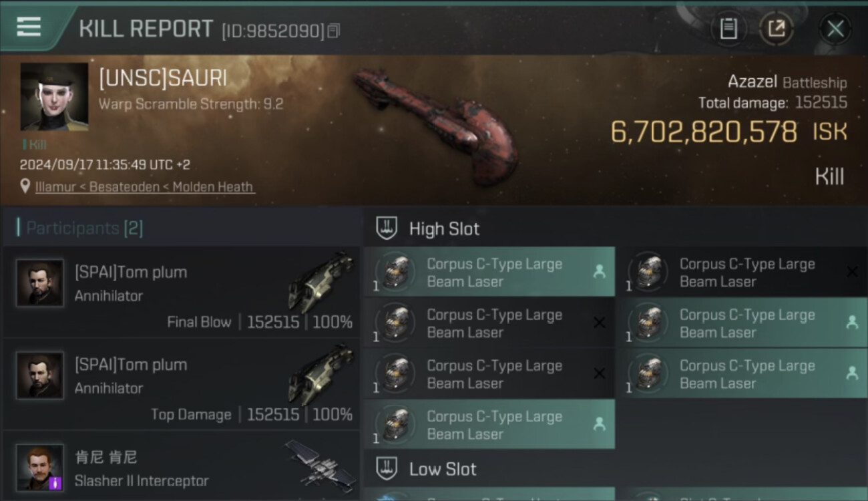
Task: Click the High Slot section icon
Action: click(x=387, y=228)
